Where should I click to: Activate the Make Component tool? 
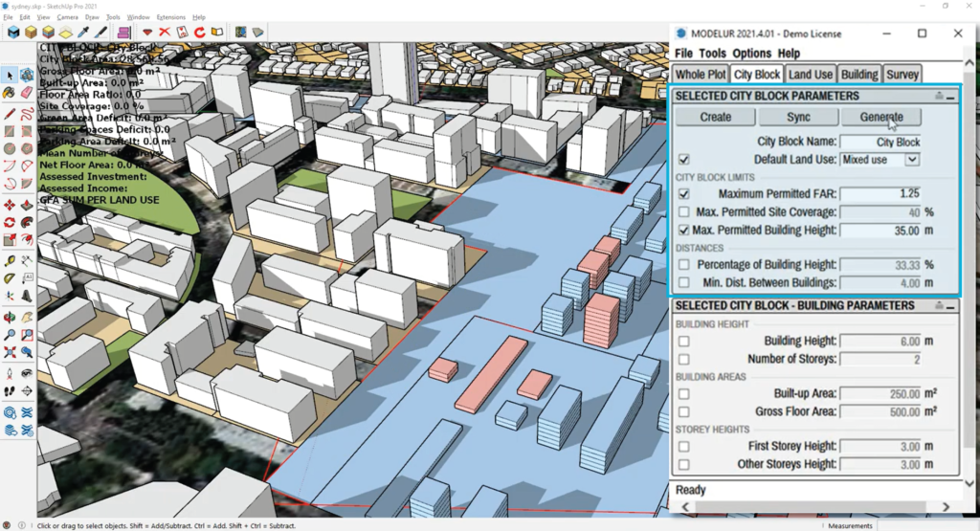pyautogui.click(x=26, y=76)
